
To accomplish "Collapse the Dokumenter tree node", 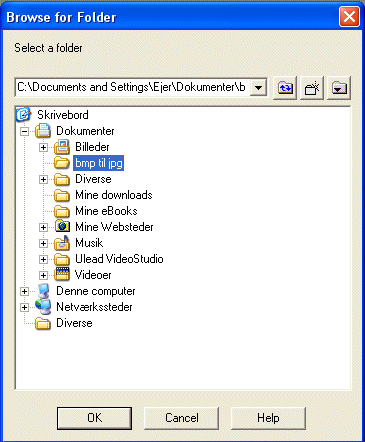I will pyautogui.click(x=24, y=131).
